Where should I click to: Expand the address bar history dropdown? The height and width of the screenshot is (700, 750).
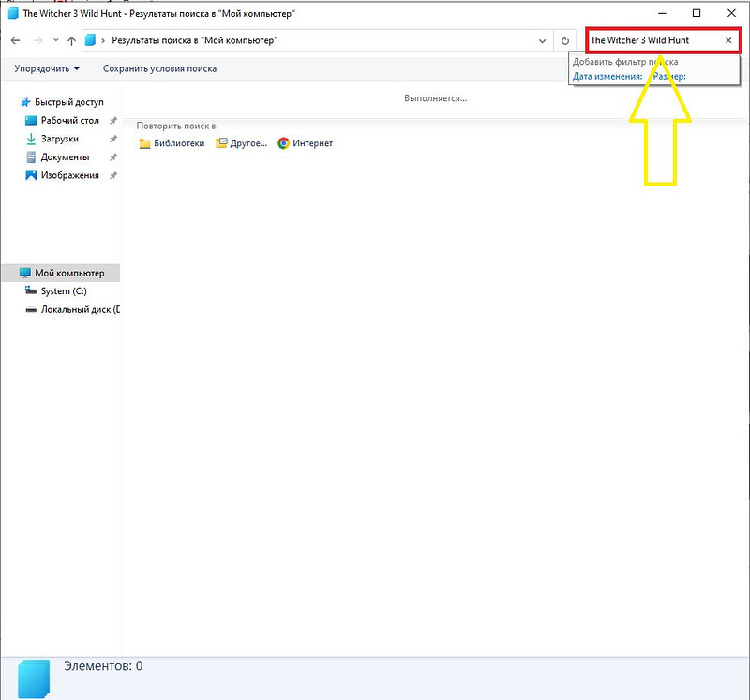click(x=542, y=41)
